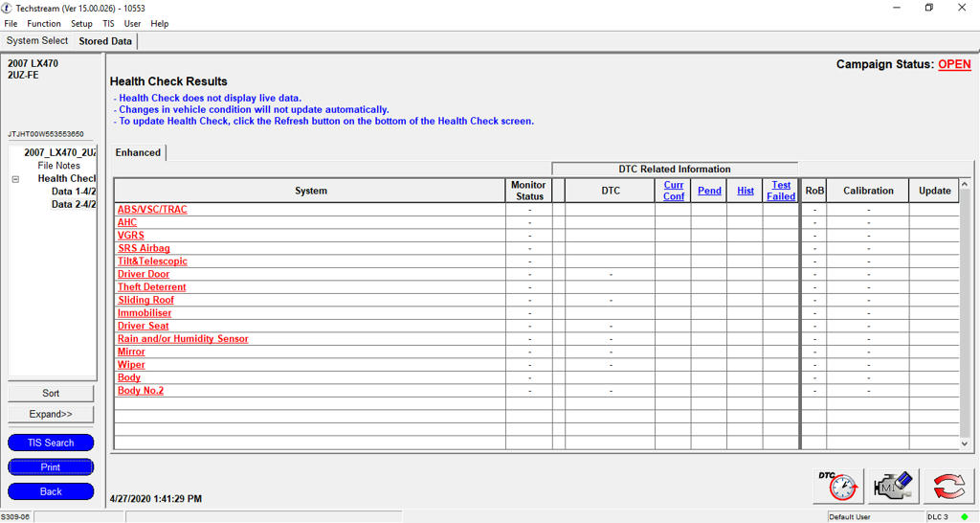Open the AHC system link
This screenshot has height=523, width=980.
click(127, 223)
